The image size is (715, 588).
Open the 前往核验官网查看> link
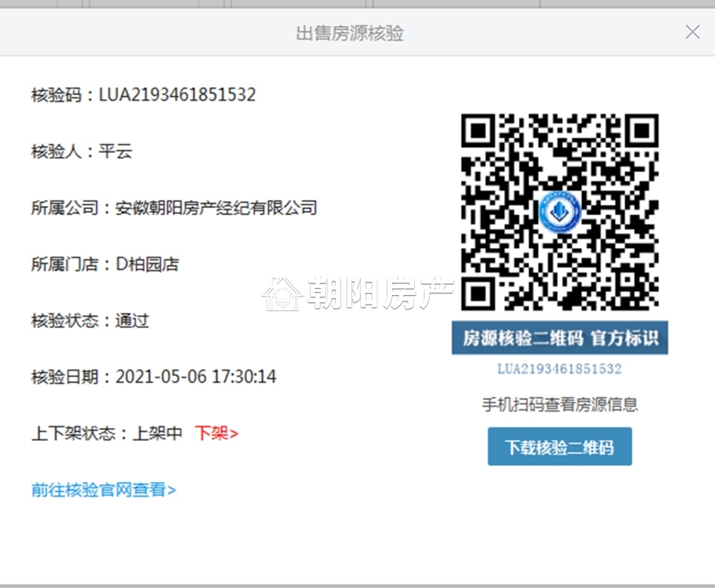pos(104,489)
